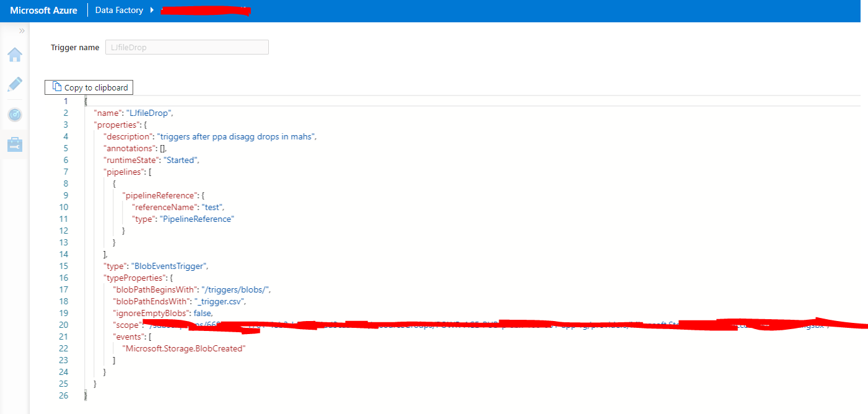Select the Home icon in the sidebar
The image size is (868, 414).
click(14, 55)
